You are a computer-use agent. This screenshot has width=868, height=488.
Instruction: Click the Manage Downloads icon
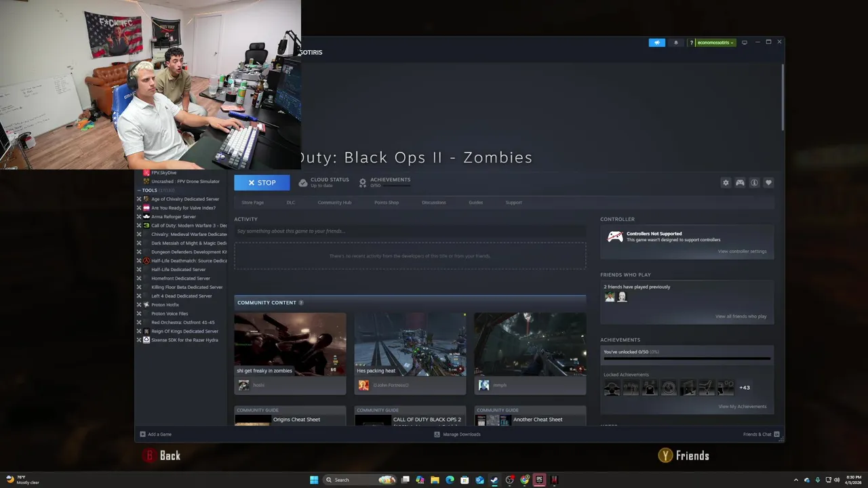(437, 434)
